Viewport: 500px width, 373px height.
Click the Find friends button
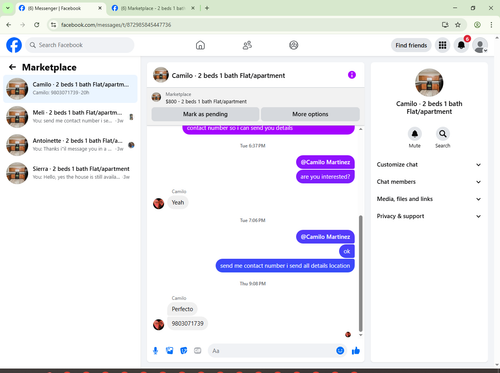[x=411, y=45]
